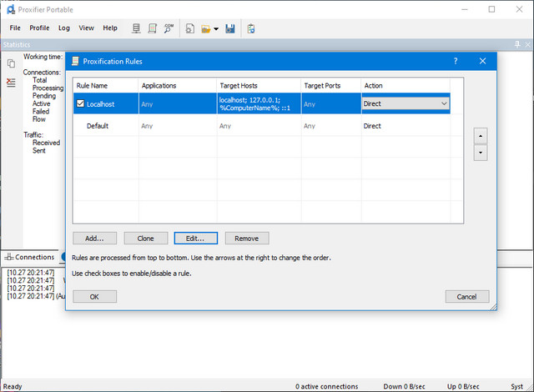Click the dialog Help question mark
The height and width of the screenshot is (392, 534).
456,61
